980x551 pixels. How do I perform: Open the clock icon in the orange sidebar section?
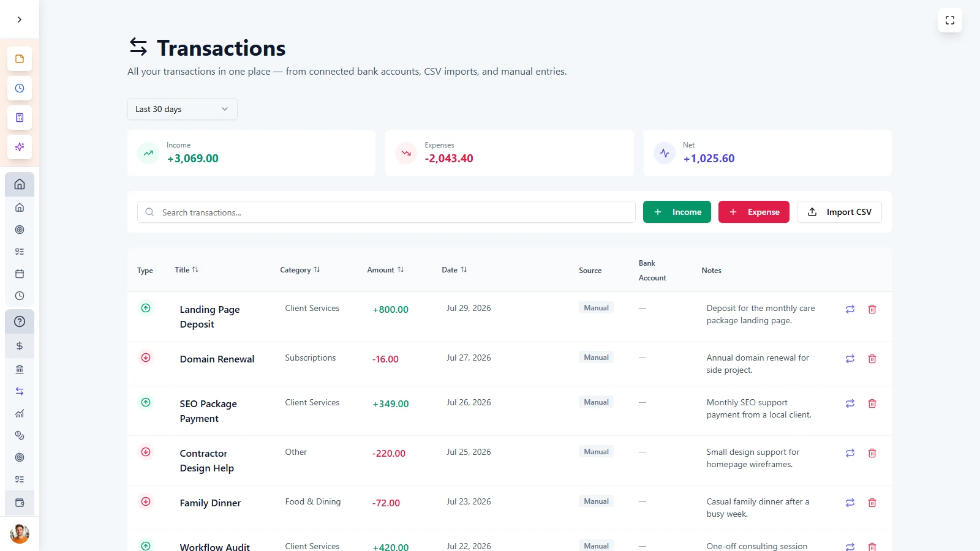coord(20,88)
